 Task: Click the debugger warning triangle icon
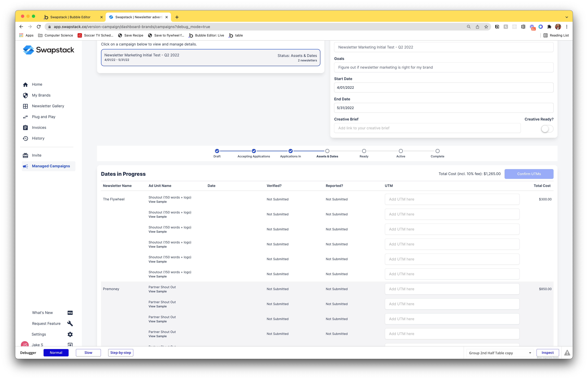pos(567,353)
